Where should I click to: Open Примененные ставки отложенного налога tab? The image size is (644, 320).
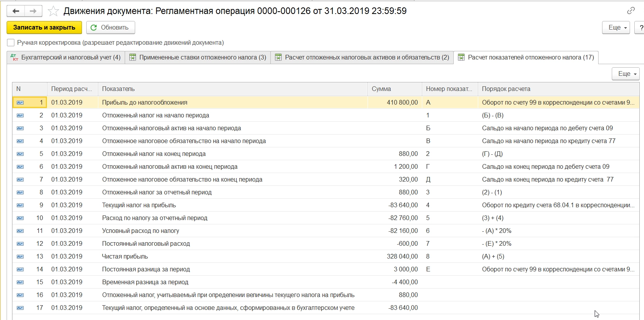(198, 58)
